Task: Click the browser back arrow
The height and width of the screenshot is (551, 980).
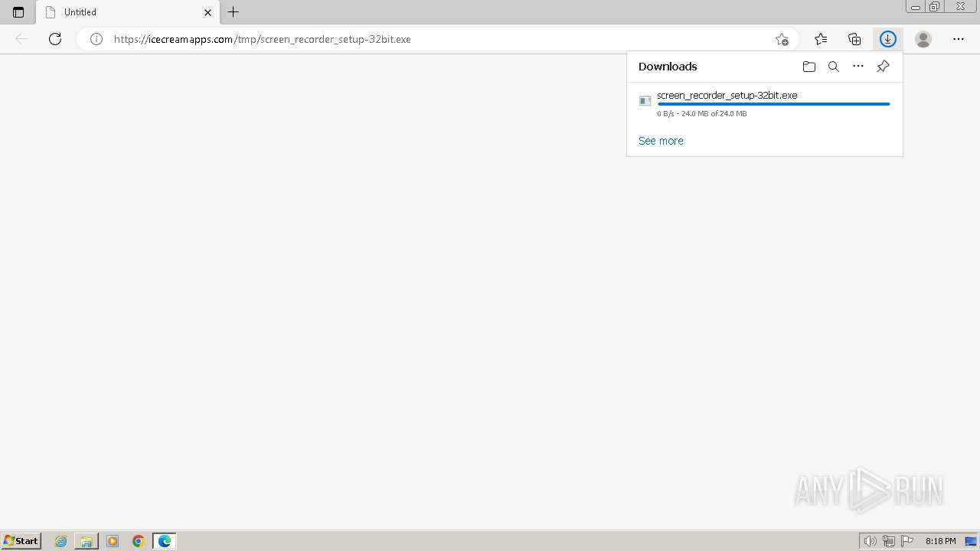Action: tap(21, 39)
